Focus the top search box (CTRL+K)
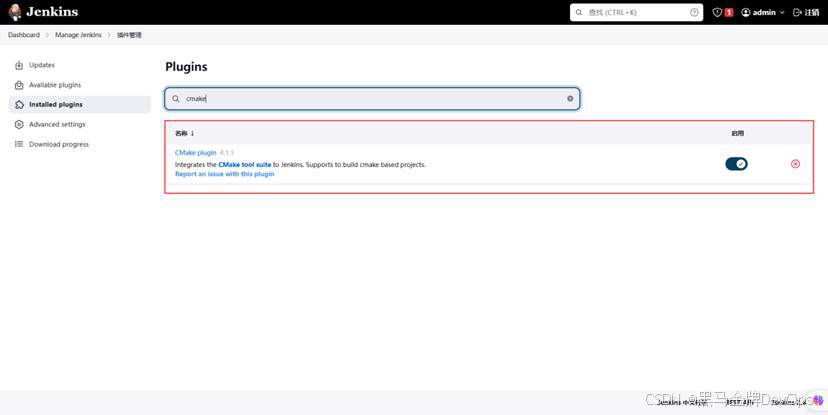The image size is (828, 415). (x=636, y=12)
